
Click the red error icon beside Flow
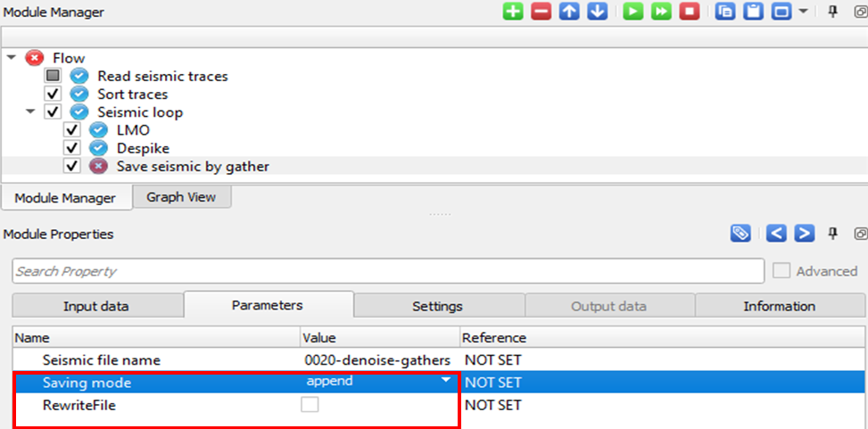click(x=35, y=58)
